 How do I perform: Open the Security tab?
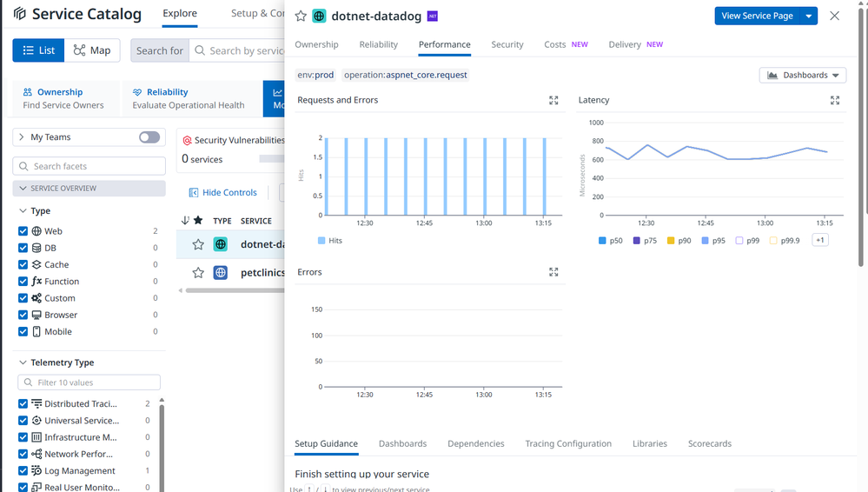(x=507, y=44)
